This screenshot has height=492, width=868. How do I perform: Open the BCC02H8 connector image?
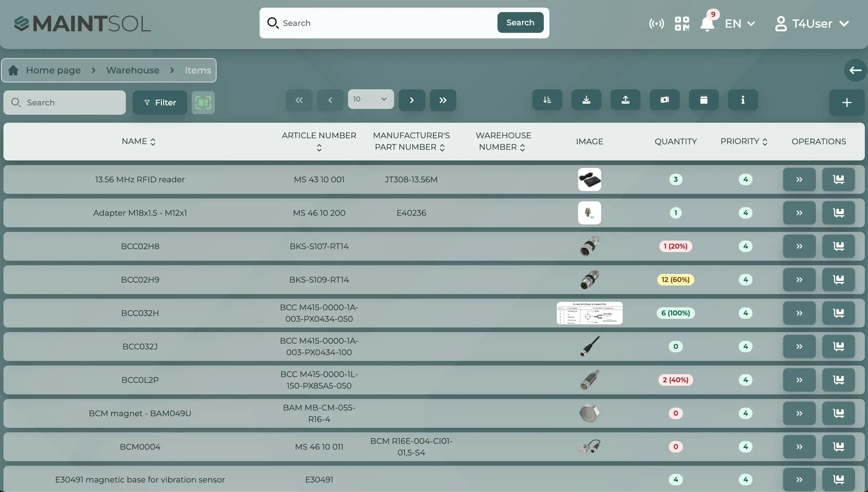pos(590,246)
